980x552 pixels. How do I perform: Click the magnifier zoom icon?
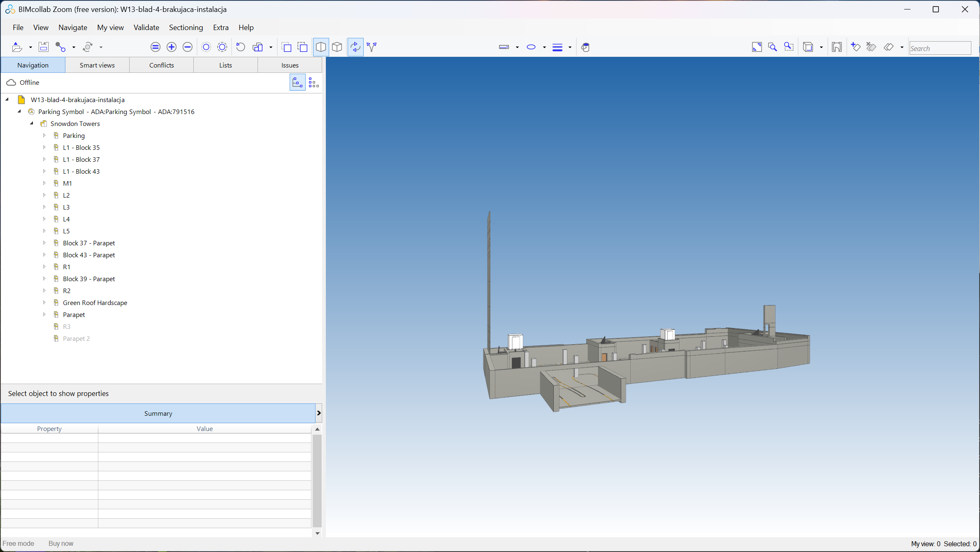773,47
